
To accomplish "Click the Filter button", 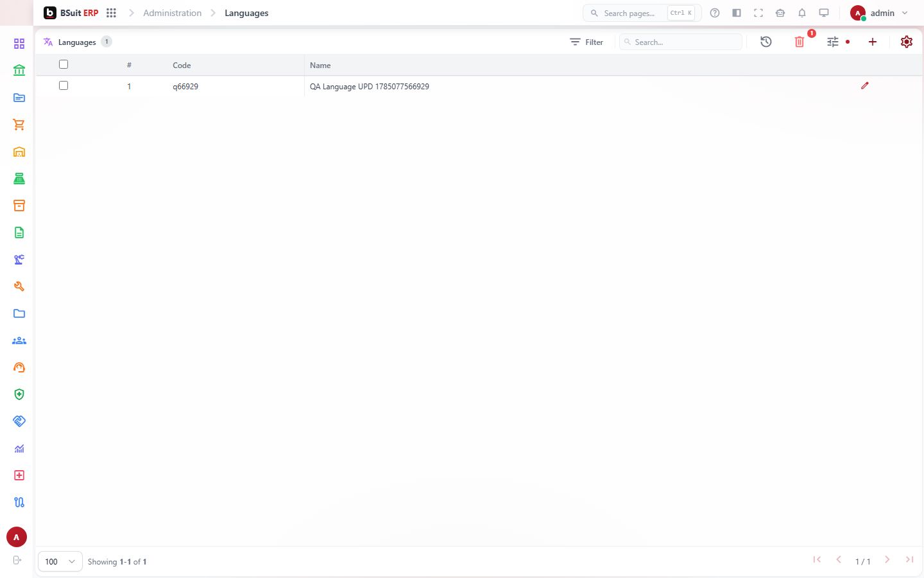I will (586, 42).
